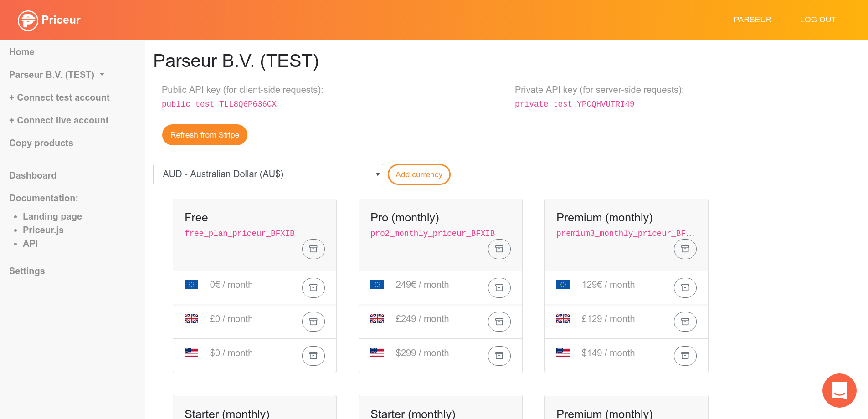Click the Pro (monthly) title
The image size is (868, 419).
405,218
